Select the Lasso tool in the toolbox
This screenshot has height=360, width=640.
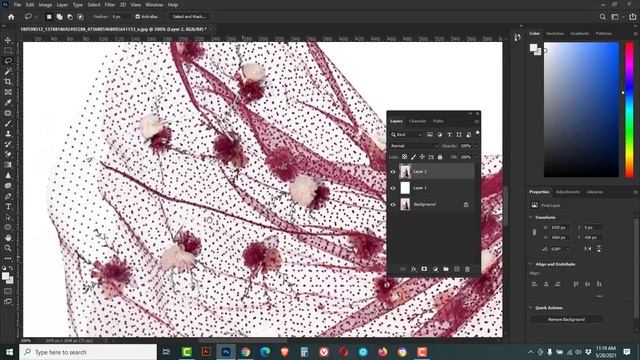pyautogui.click(x=8, y=61)
